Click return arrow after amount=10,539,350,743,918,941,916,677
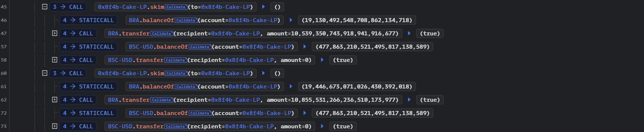The image size is (644, 132). 409,33
